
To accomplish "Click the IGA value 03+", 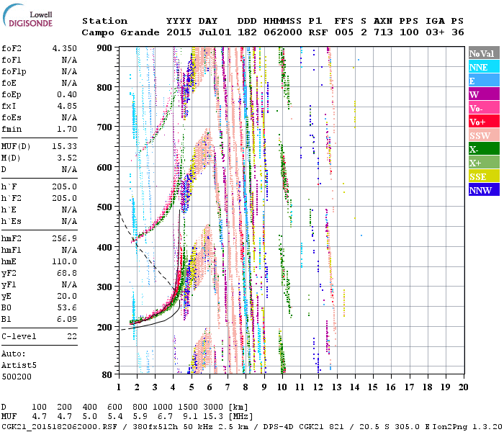I will (x=435, y=32).
